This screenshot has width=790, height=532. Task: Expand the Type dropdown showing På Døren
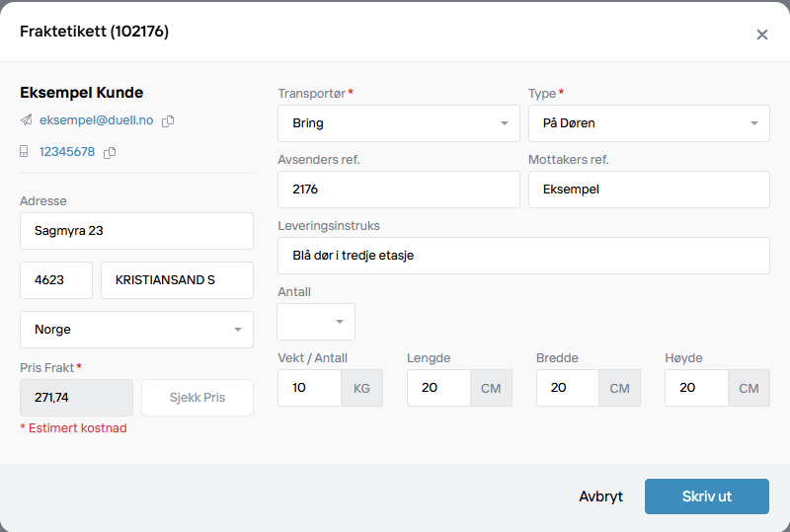pyautogui.click(x=649, y=123)
